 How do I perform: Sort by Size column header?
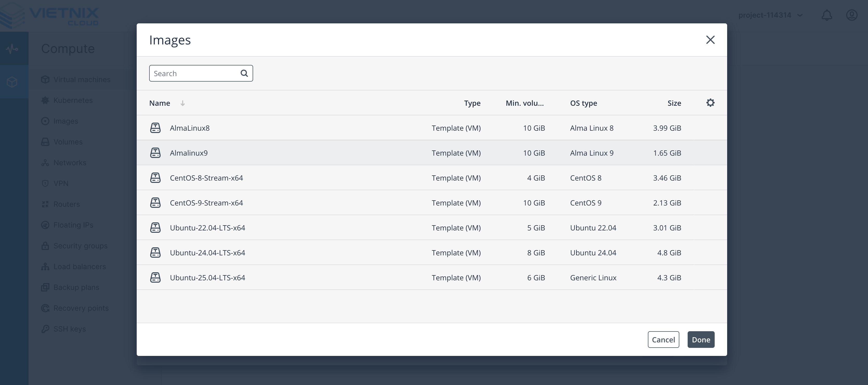pyautogui.click(x=674, y=103)
